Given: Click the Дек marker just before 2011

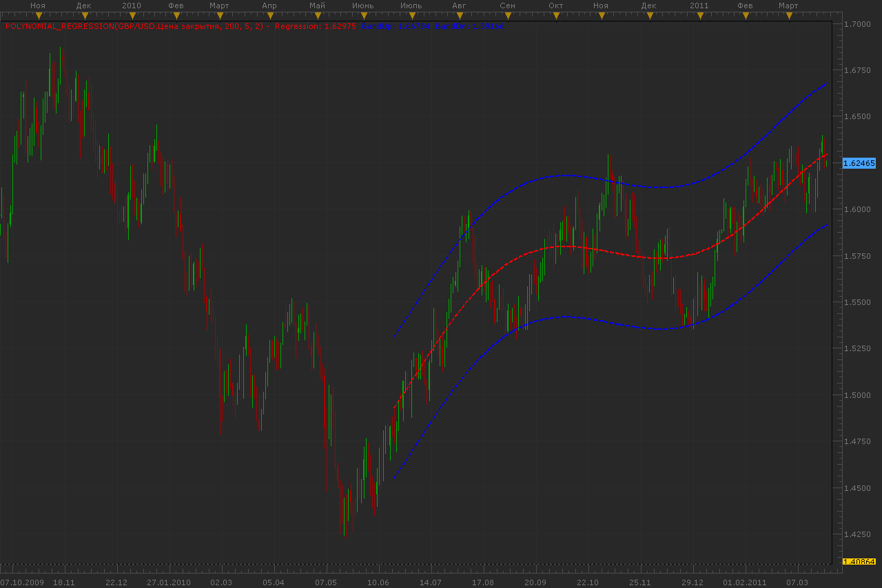Looking at the screenshot, I should (x=648, y=14).
